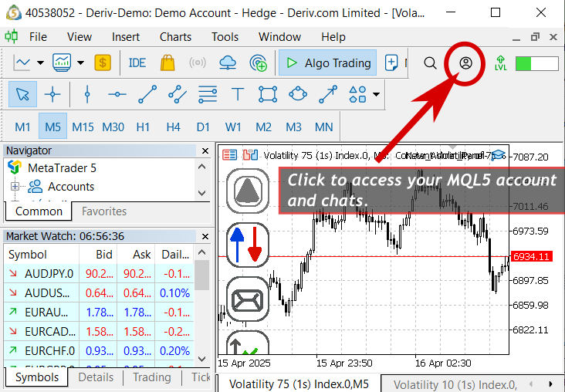Open the Charts menu
The height and width of the screenshot is (392, 565).
tap(175, 37)
